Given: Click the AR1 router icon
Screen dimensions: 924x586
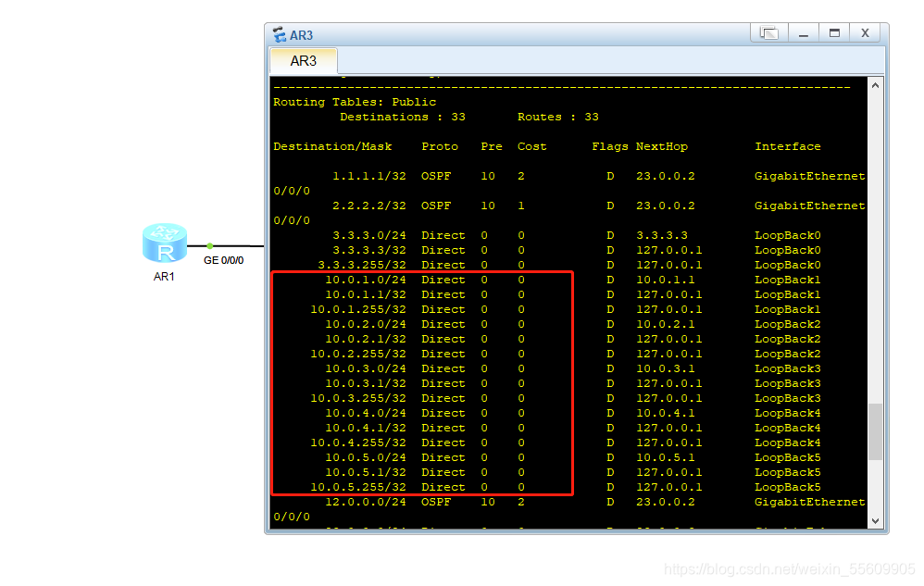Looking at the screenshot, I should click(x=165, y=243).
